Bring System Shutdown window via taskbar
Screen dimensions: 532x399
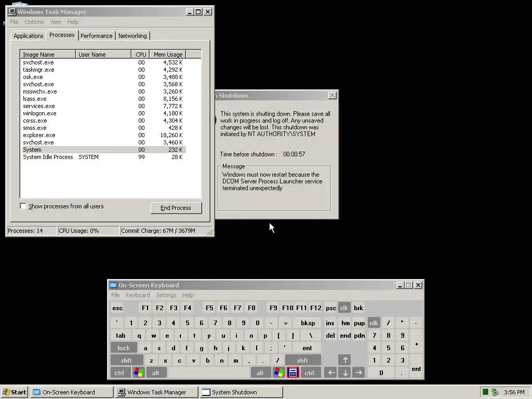point(241,392)
